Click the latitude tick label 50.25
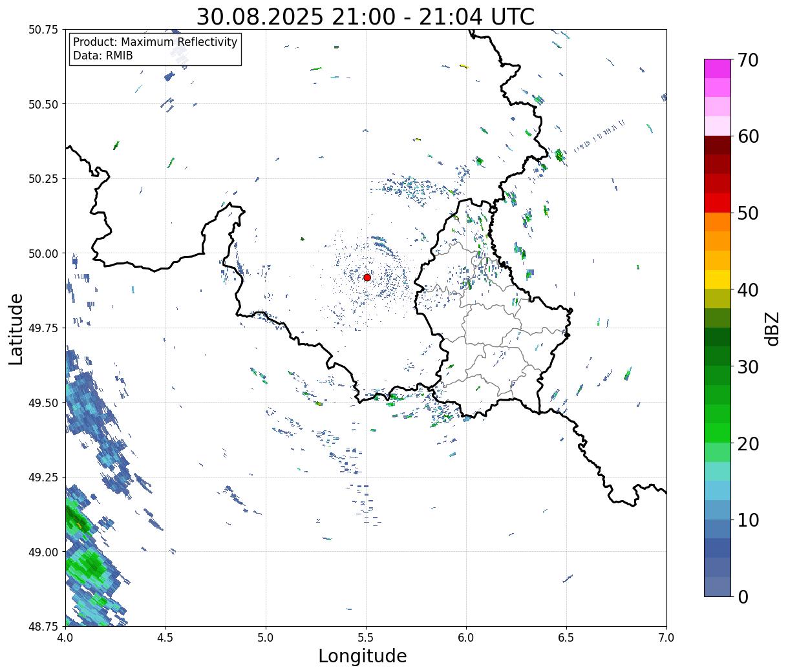This screenshot has width=788, height=672. (43, 179)
